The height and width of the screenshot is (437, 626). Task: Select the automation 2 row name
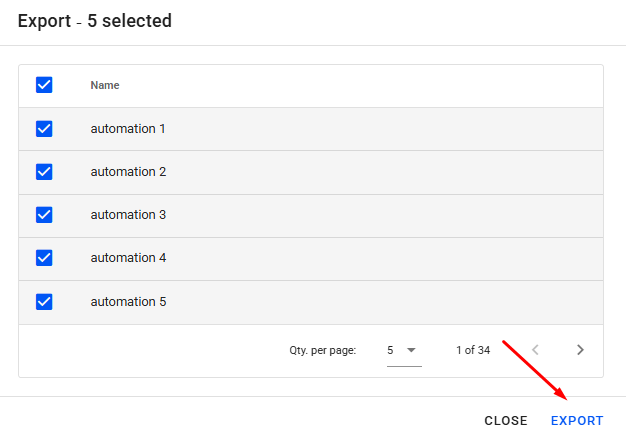point(128,172)
